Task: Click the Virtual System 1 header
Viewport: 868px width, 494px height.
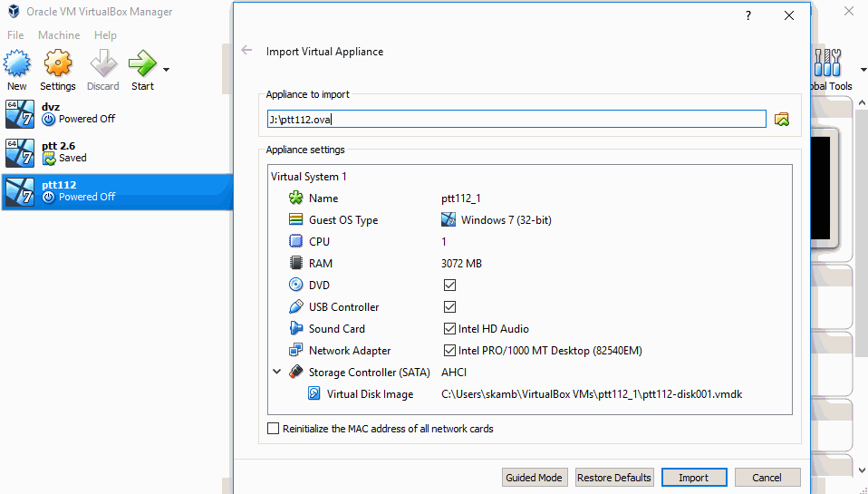Action: (x=308, y=177)
